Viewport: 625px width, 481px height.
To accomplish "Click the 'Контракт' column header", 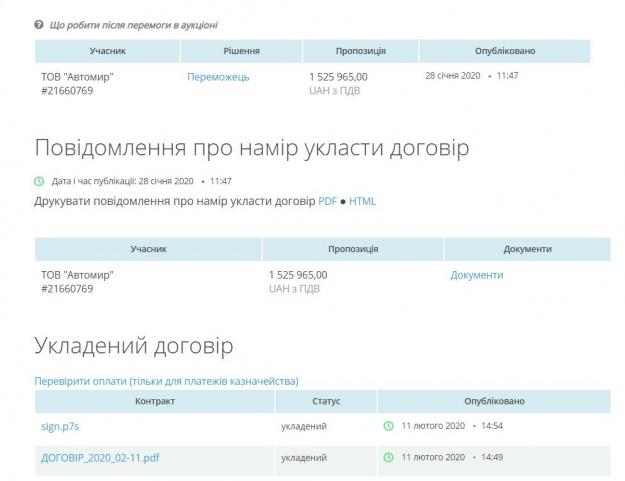I will pos(154,401).
